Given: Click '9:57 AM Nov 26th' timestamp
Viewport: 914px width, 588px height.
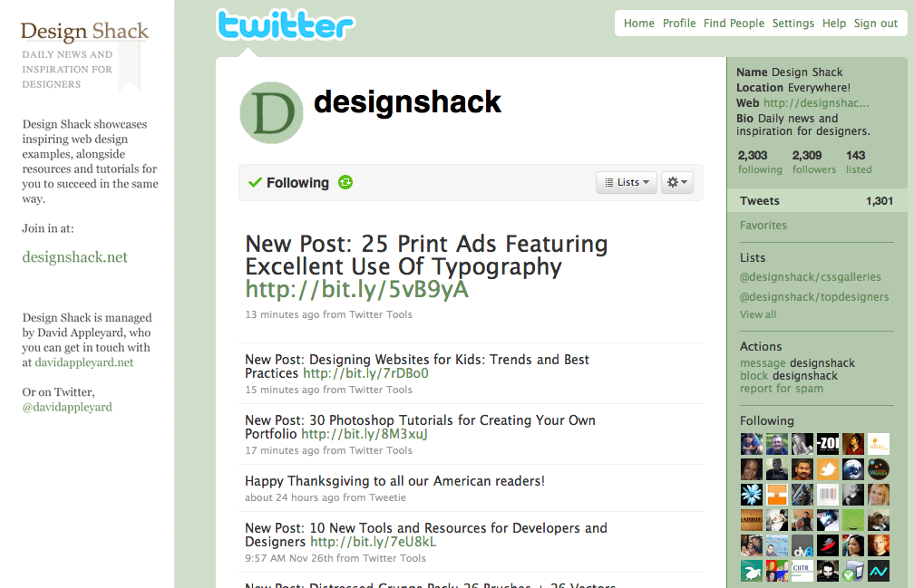Looking at the screenshot, I should [x=289, y=558].
